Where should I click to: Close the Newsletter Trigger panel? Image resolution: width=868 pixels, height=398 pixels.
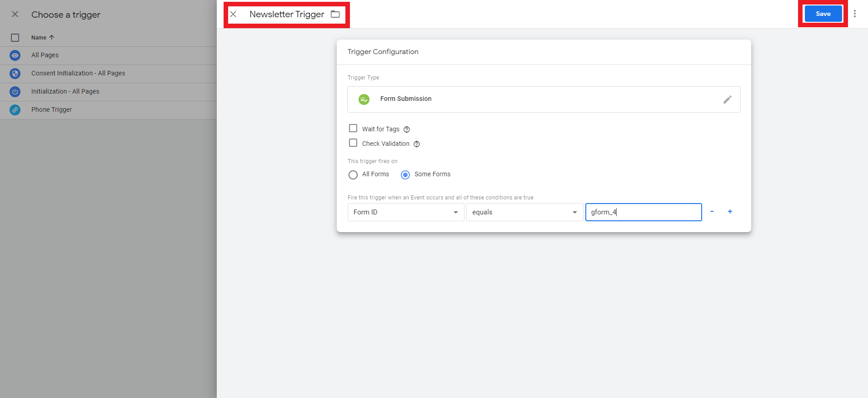tap(233, 14)
